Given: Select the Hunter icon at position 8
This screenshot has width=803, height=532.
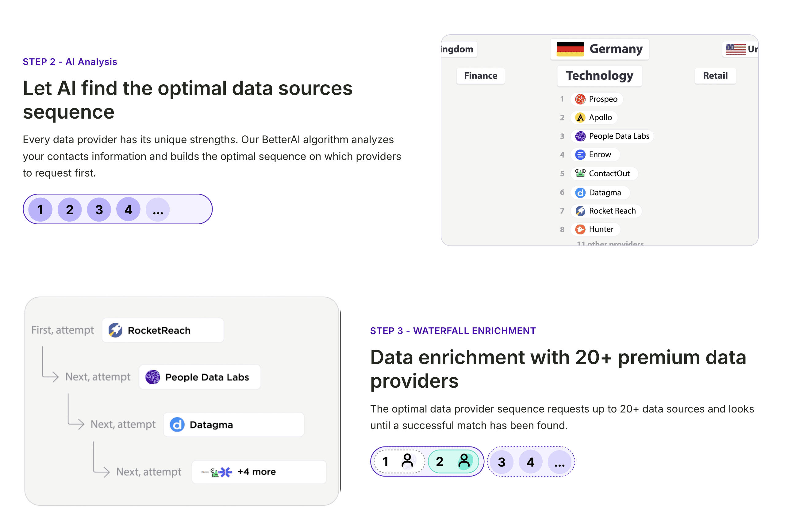Looking at the screenshot, I should click(x=581, y=229).
